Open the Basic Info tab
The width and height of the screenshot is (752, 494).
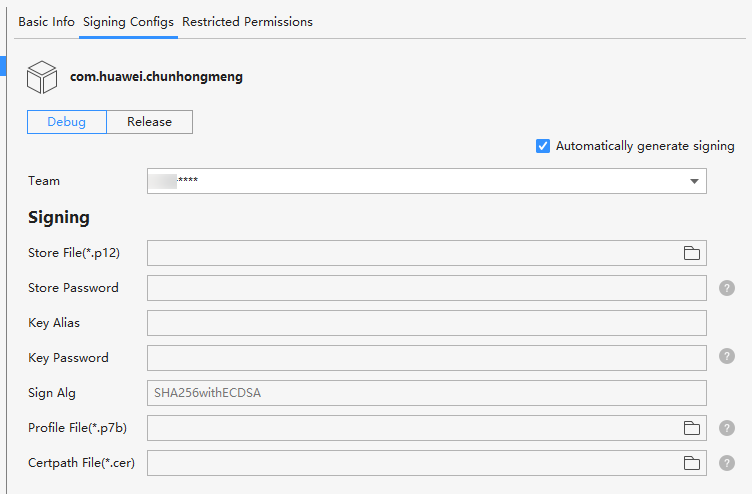(x=47, y=22)
